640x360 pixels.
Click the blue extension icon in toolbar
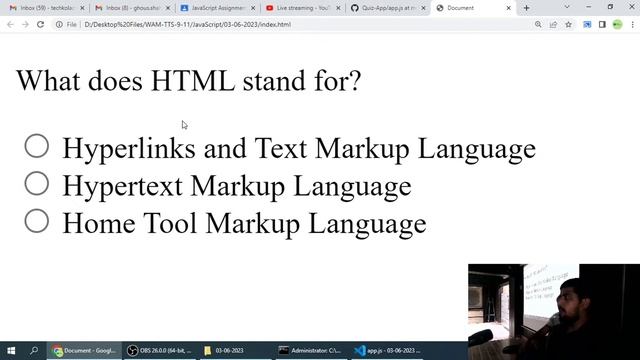[587, 24]
